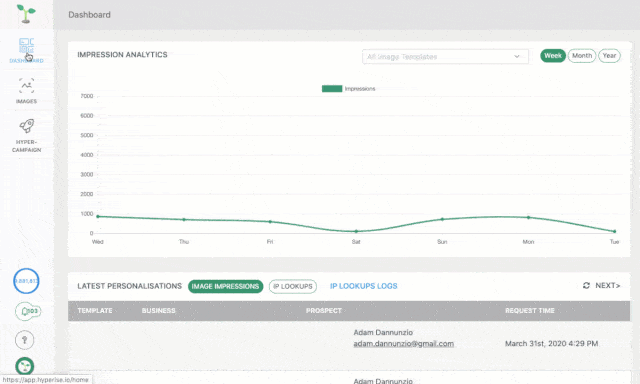Go to NEXT> page of personalisations

tap(607, 285)
